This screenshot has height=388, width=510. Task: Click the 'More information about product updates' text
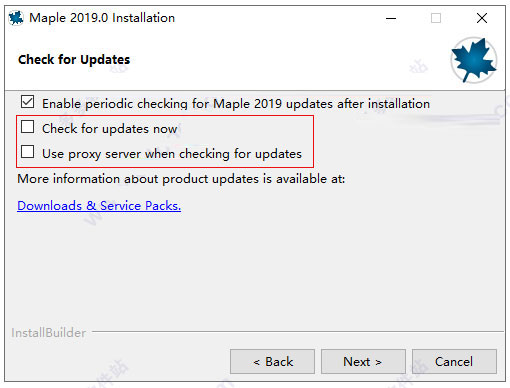[181, 179]
